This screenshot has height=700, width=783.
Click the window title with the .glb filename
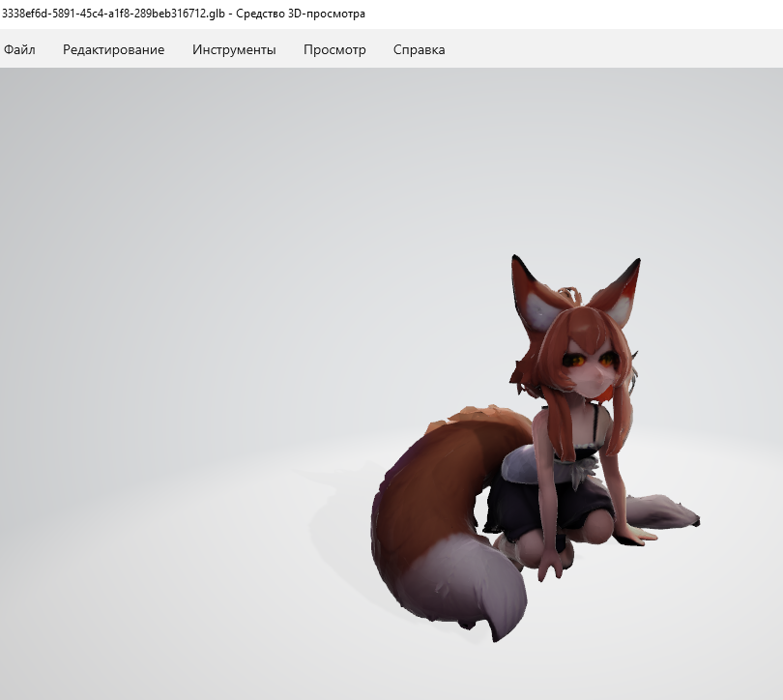184,14
